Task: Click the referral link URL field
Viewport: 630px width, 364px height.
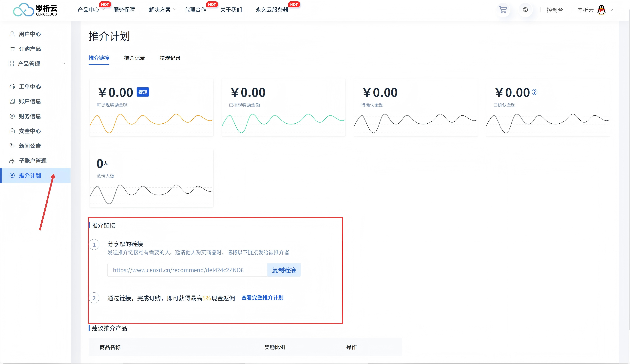Action: (x=187, y=270)
